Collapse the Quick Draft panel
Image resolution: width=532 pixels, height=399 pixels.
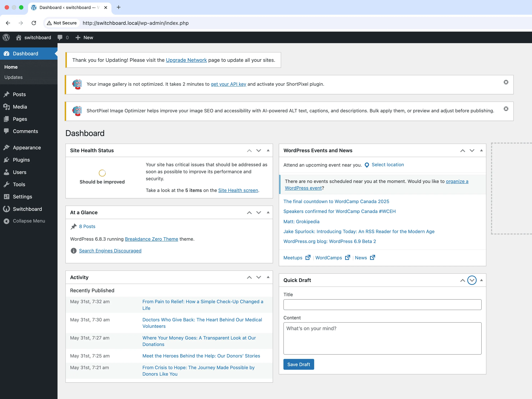481,280
